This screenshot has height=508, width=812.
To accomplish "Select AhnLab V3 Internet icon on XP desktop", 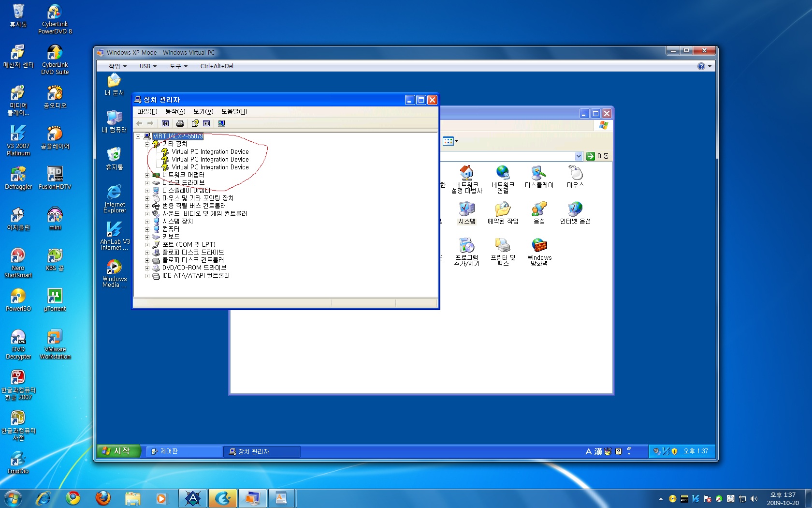I will coord(115,236).
